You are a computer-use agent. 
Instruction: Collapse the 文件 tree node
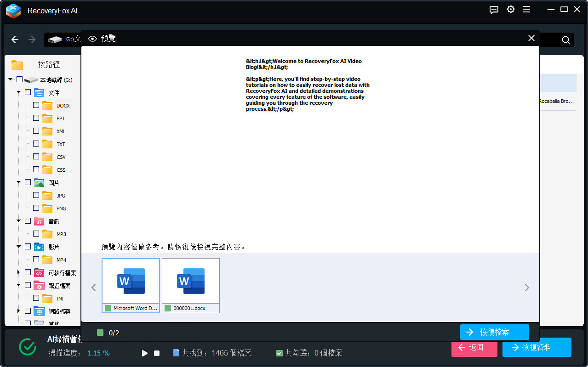pos(18,92)
